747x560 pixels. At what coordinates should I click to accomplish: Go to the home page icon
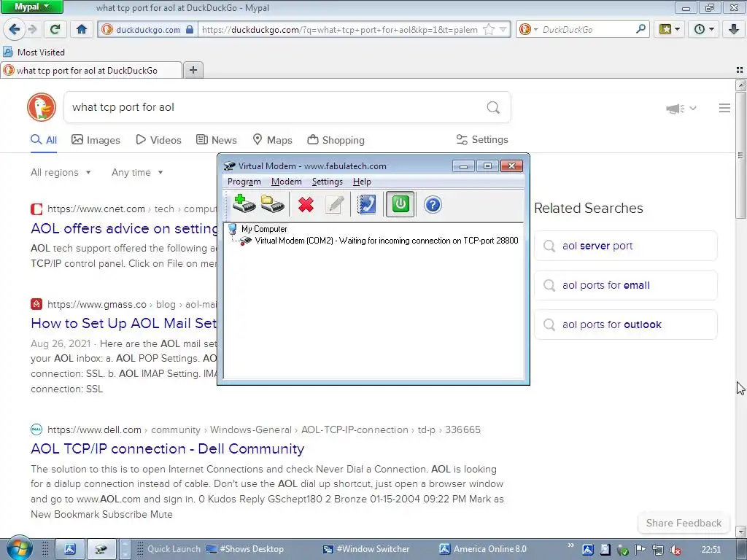coord(82,29)
